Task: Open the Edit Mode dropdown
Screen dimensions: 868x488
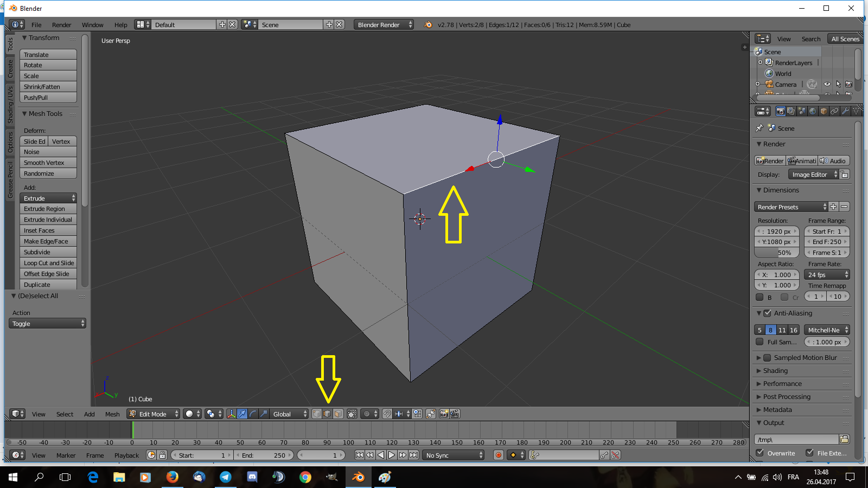Action: [x=153, y=414]
